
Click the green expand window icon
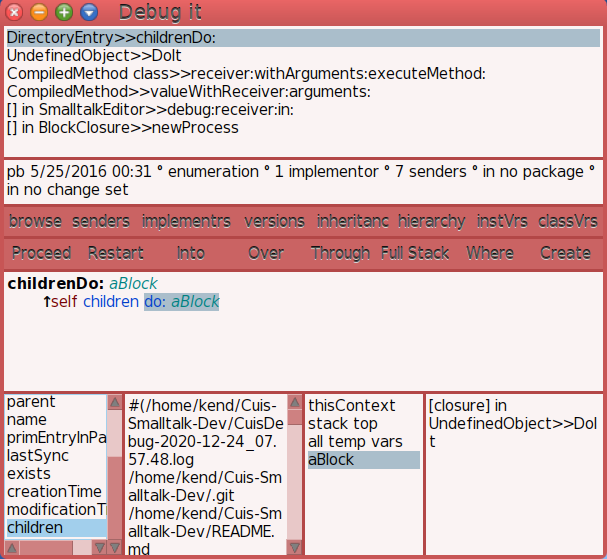click(64, 12)
